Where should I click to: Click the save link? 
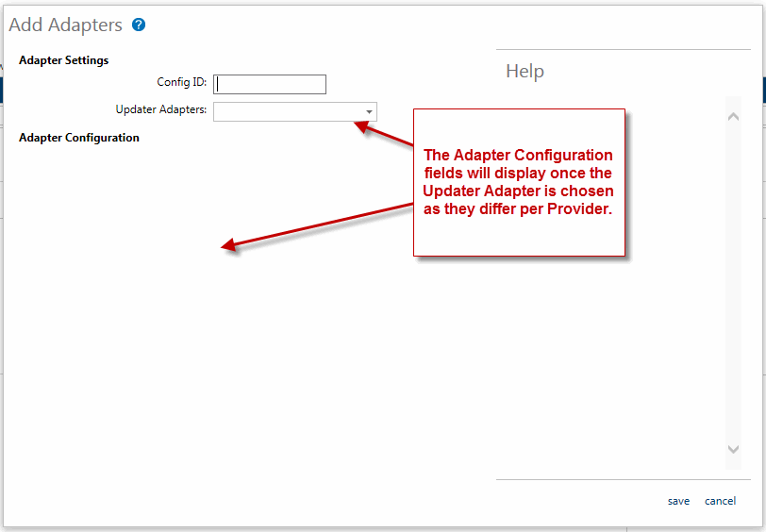[x=678, y=501]
